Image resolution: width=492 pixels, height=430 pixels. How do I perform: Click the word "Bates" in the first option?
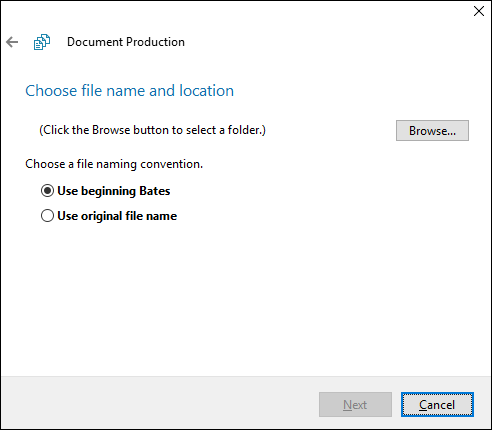pyautogui.click(x=155, y=191)
